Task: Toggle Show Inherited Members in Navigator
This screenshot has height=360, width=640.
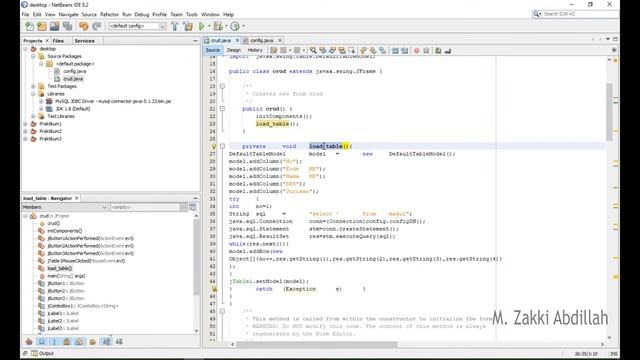Action: (x=29, y=342)
